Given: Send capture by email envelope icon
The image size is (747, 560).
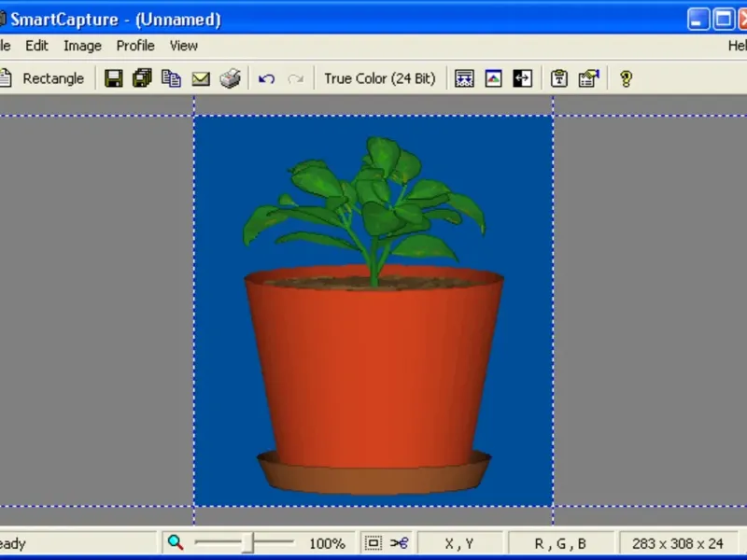Looking at the screenshot, I should (201, 78).
